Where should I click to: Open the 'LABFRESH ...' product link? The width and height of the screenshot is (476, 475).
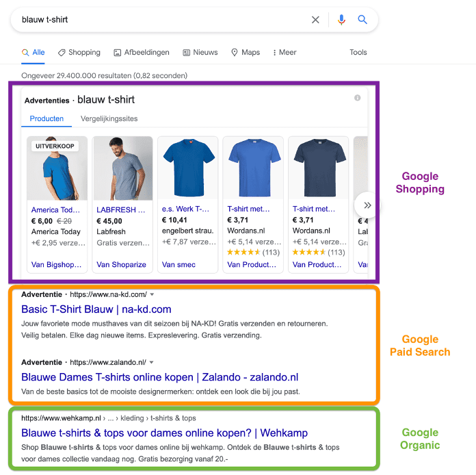[121, 209]
